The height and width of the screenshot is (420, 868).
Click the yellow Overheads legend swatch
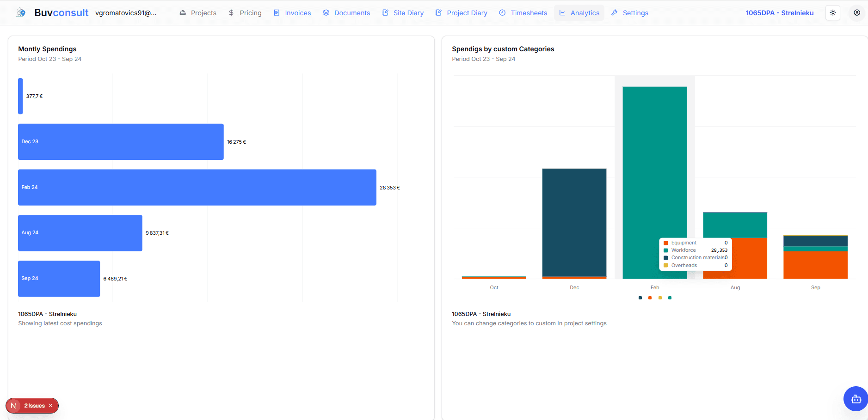click(x=660, y=298)
